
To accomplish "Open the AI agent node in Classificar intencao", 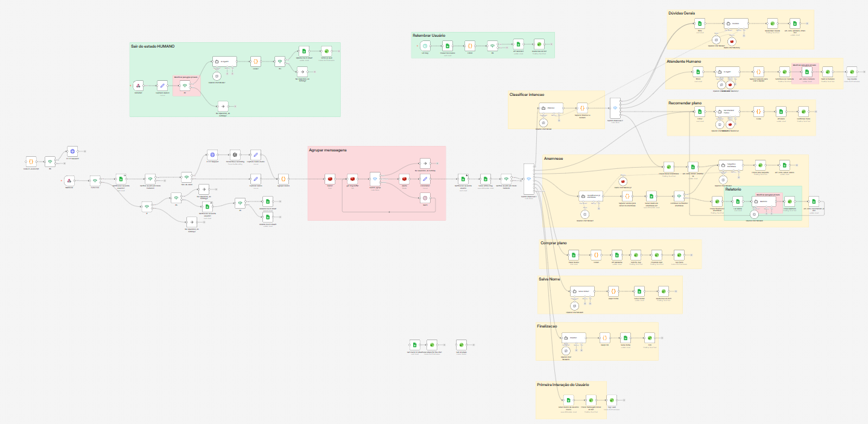I will click(551, 108).
